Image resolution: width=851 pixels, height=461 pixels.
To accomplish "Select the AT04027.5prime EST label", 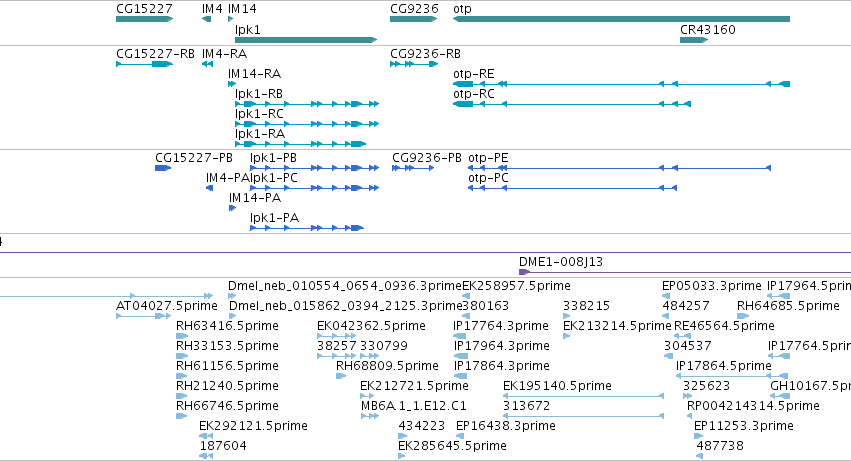I will [x=167, y=306].
